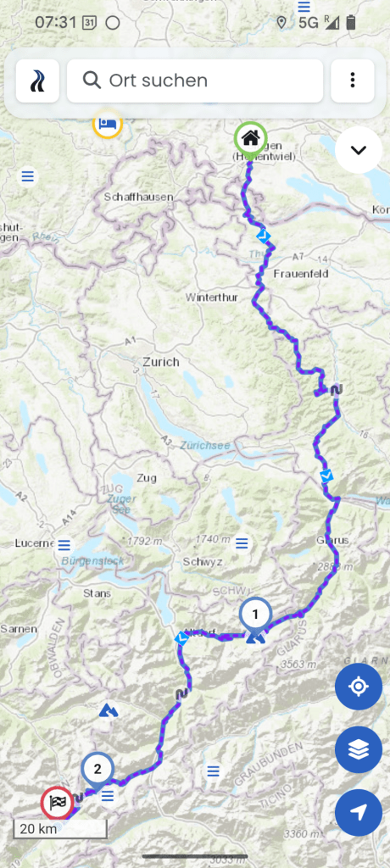Center map on my location crosshair
The height and width of the screenshot is (868, 390).
pyautogui.click(x=359, y=687)
